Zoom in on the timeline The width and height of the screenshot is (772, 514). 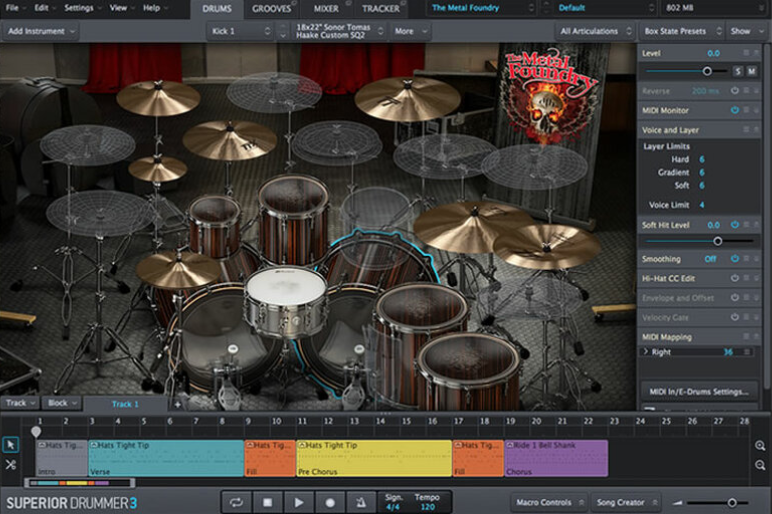coord(760,446)
